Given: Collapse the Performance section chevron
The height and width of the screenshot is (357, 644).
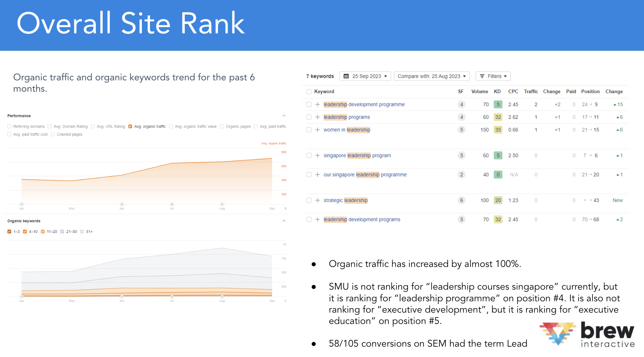Looking at the screenshot, I should pos(284,116).
